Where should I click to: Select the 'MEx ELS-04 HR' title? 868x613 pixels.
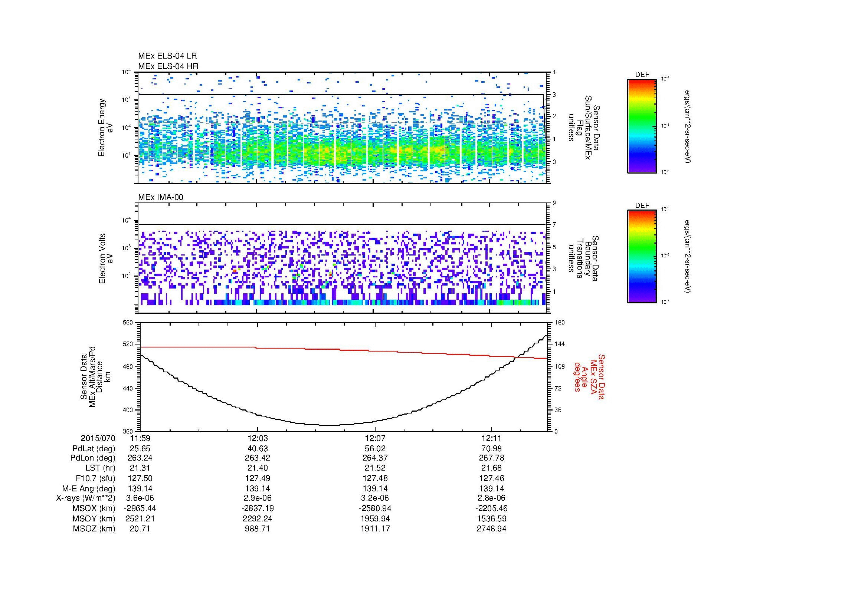168,66
